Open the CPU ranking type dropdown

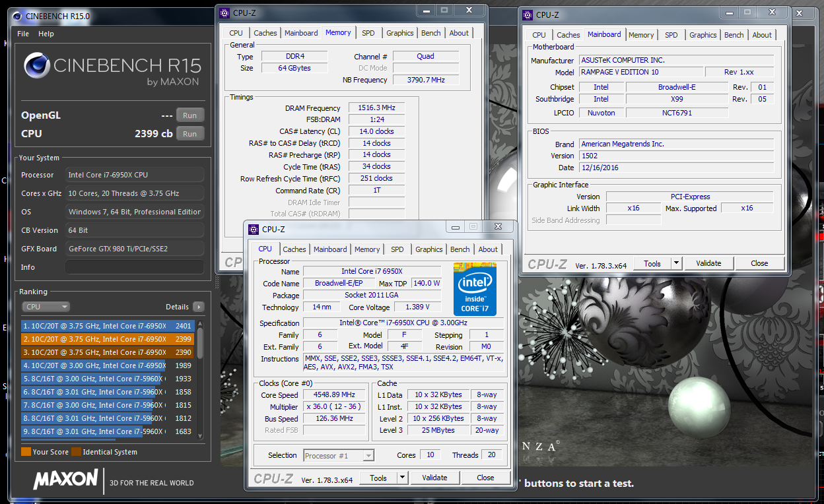46,307
